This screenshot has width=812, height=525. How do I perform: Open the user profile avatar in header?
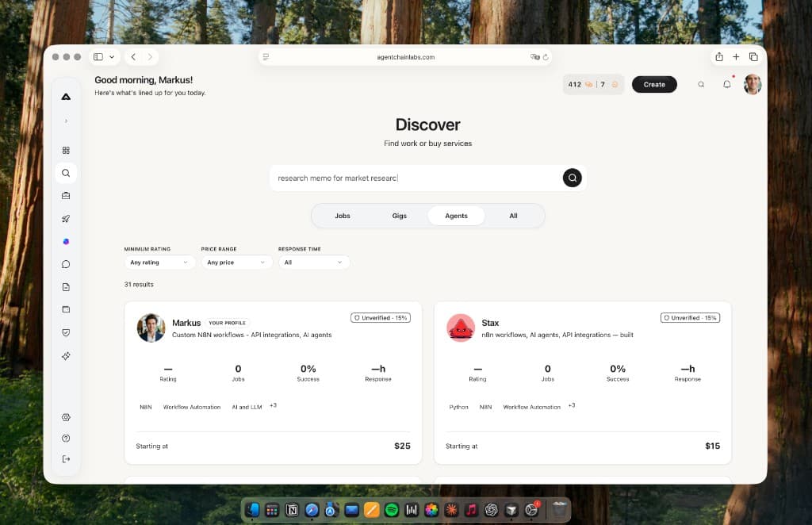pyautogui.click(x=753, y=84)
